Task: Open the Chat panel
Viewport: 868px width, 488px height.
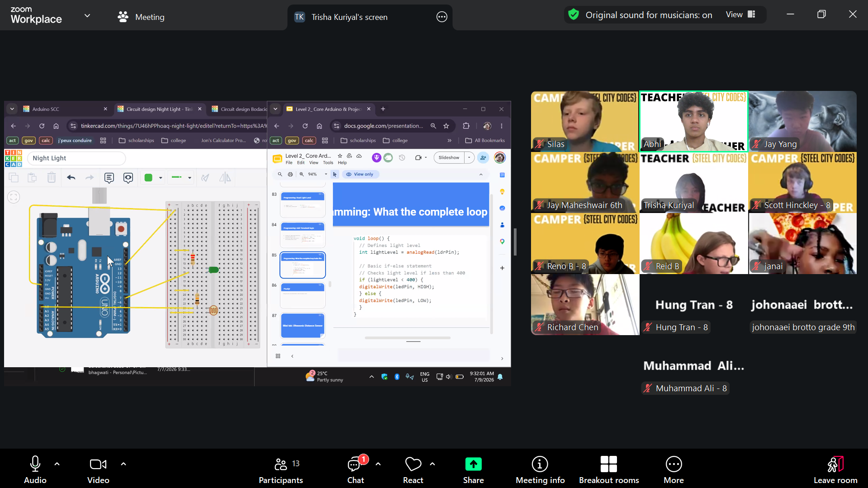Action: [356, 469]
